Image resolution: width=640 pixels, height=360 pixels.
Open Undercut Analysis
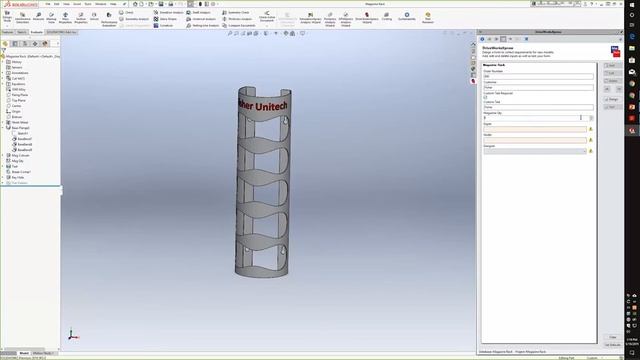click(x=201, y=19)
